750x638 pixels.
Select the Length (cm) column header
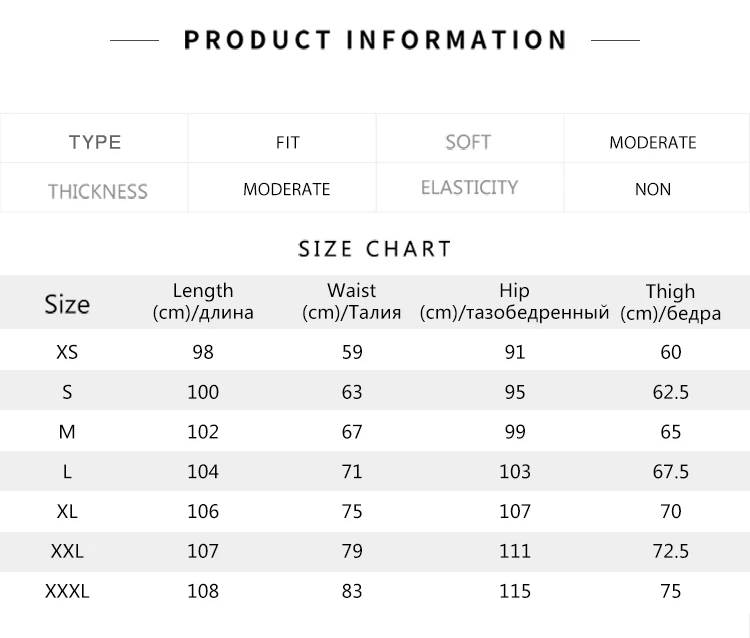coord(203,301)
